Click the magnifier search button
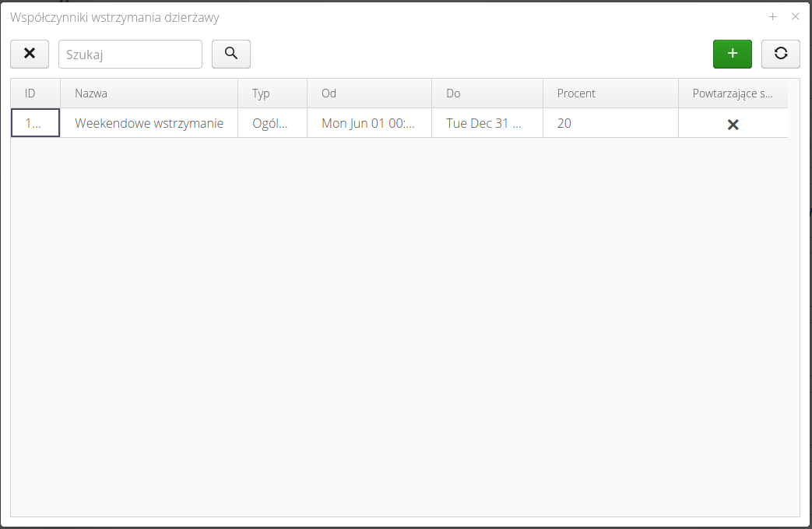 click(231, 54)
